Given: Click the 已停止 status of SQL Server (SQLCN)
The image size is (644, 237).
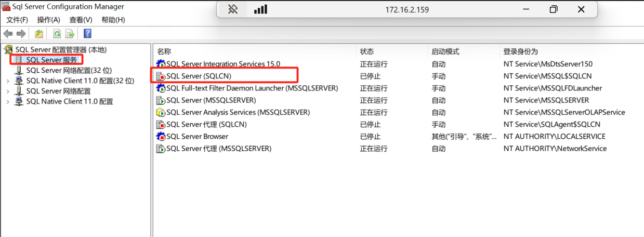Looking at the screenshot, I should click(370, 76).
